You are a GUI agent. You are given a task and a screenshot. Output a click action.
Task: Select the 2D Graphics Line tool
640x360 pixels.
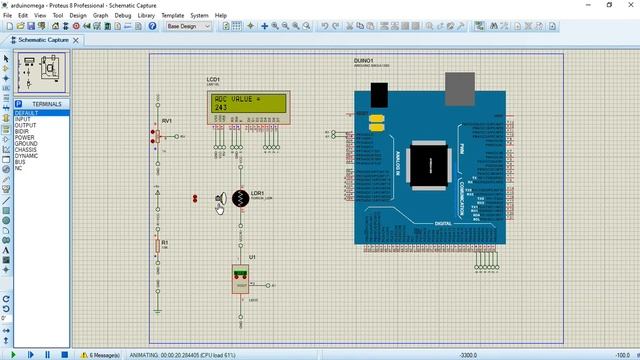point(6,200)
